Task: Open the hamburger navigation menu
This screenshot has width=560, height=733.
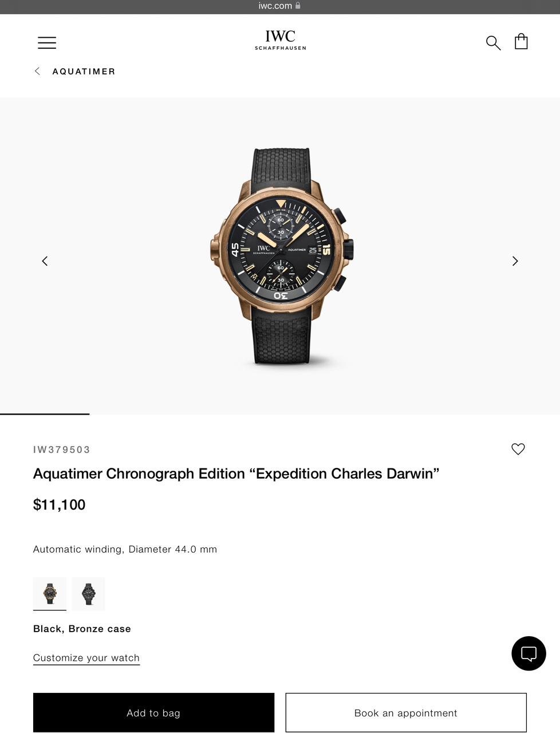Action: point(47,42)
